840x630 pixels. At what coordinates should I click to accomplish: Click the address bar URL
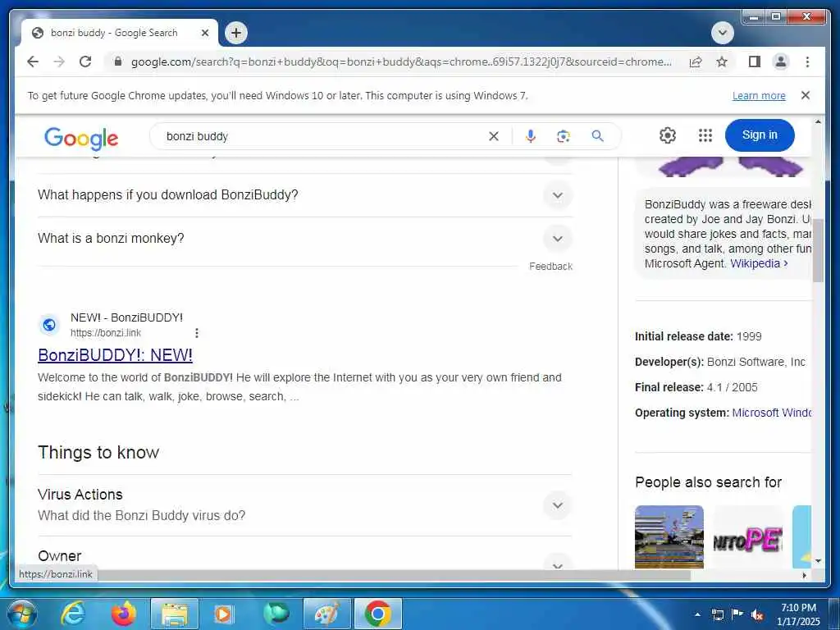[x=400, y=62]
